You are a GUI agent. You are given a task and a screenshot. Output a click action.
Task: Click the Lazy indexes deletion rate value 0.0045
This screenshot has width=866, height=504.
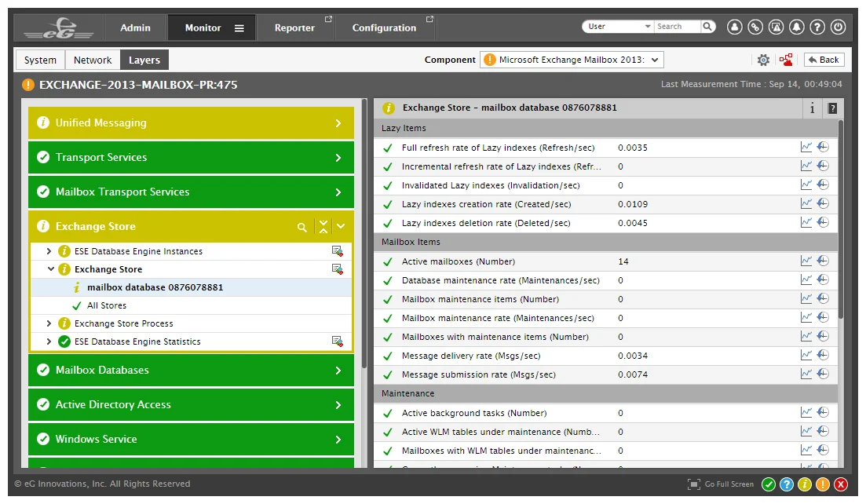[633, 223]
